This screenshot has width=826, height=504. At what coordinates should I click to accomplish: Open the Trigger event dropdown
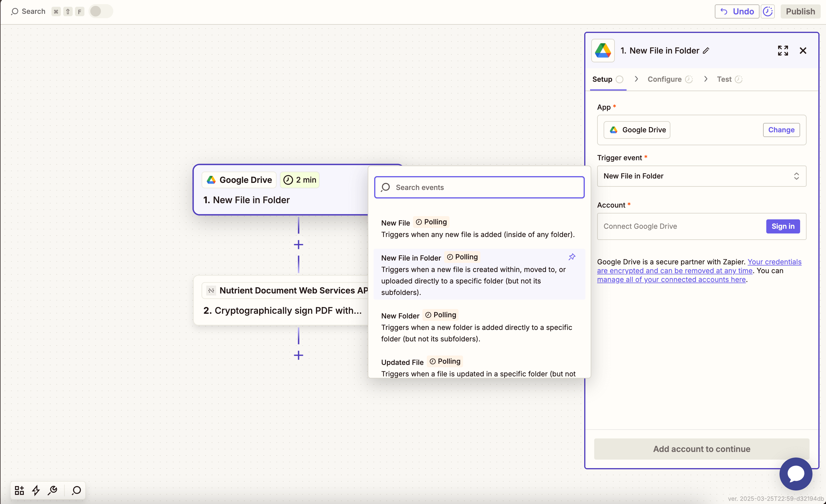click(701, 176)
